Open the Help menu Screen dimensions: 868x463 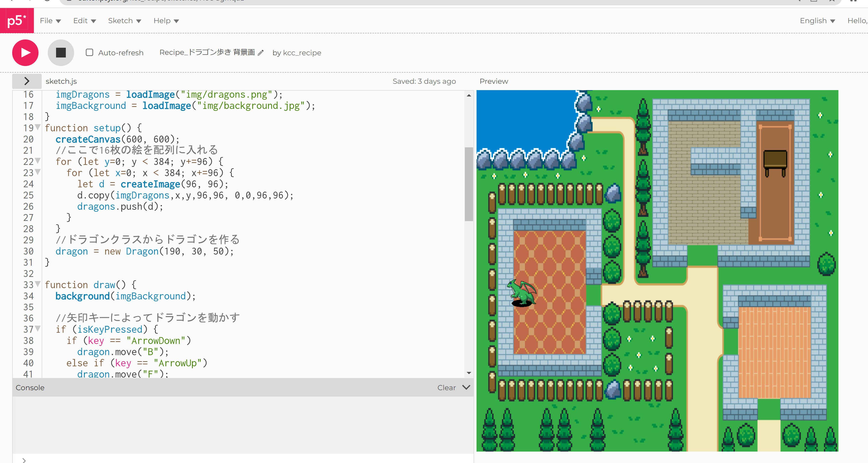tap(166, 21)
